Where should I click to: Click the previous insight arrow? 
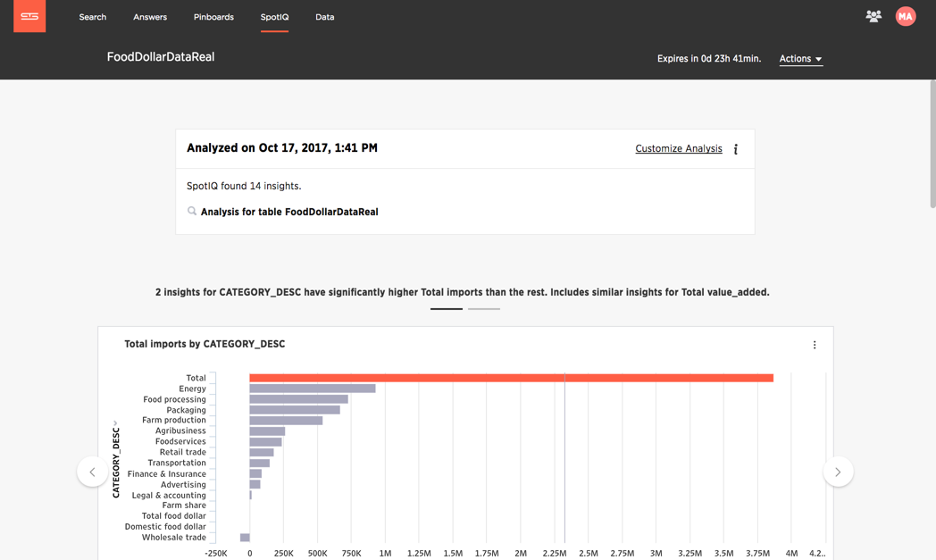click(x=93, y=472)
